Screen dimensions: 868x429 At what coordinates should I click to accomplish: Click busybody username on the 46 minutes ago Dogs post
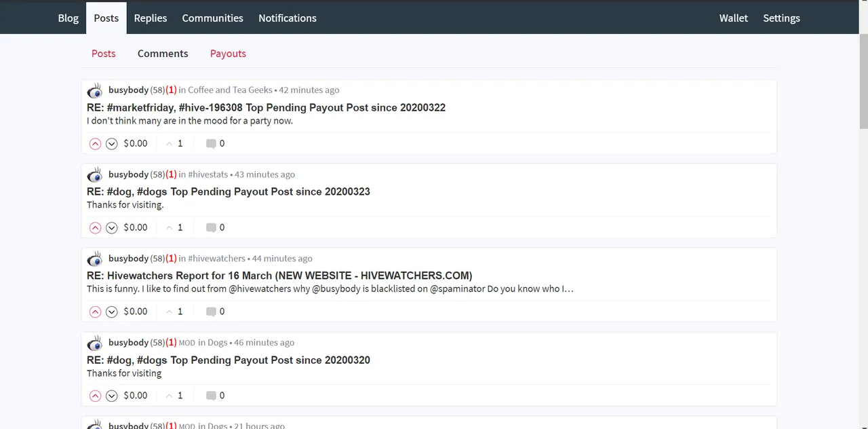[x=128, y=343]
